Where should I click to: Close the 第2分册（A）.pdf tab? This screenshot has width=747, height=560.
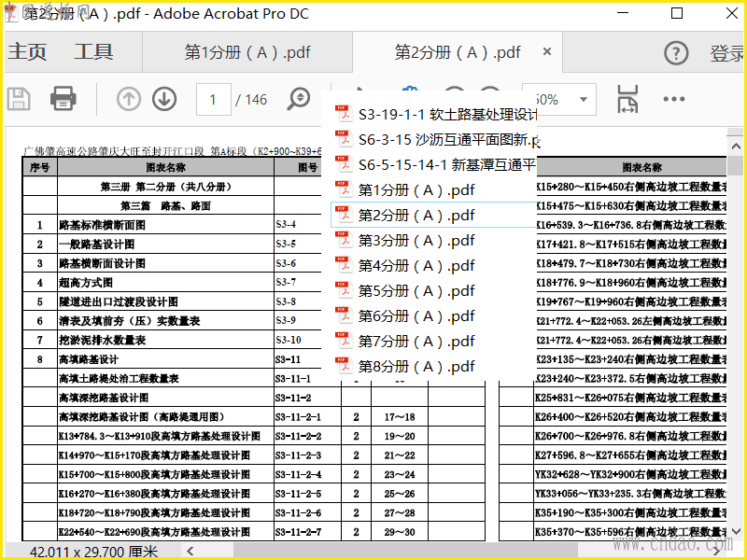(x=547, y=51)
